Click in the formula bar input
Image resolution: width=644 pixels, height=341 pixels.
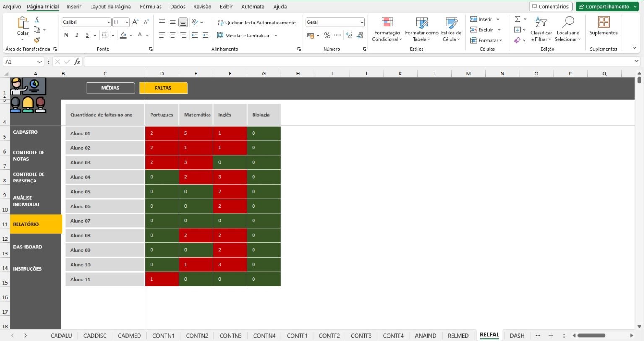(360, 62)
